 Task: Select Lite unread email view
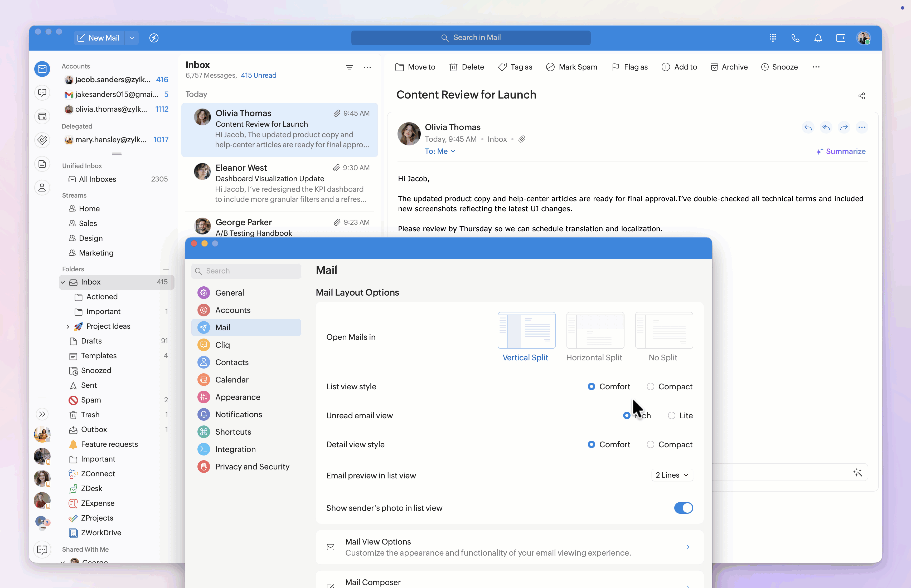tap(671, 415)
